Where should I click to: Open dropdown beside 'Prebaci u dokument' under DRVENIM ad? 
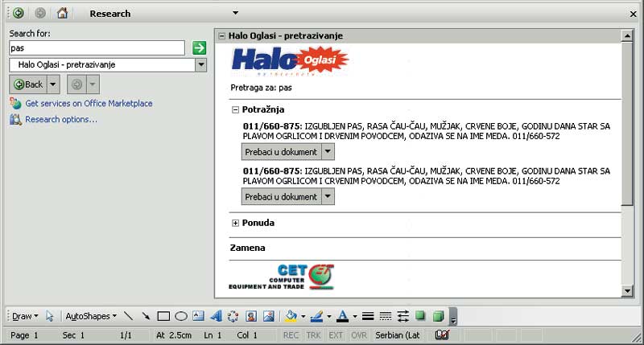click(328, 152)
